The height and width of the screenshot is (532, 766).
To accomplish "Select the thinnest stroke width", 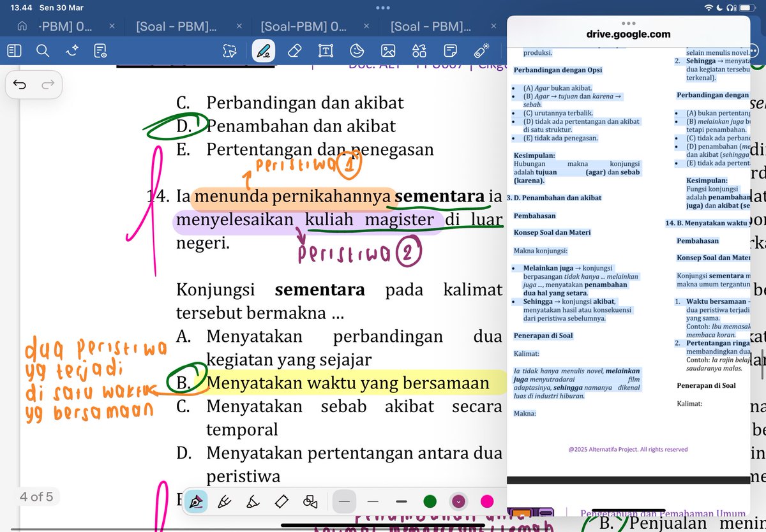I will pyautogui.click(x=345, y=501).
